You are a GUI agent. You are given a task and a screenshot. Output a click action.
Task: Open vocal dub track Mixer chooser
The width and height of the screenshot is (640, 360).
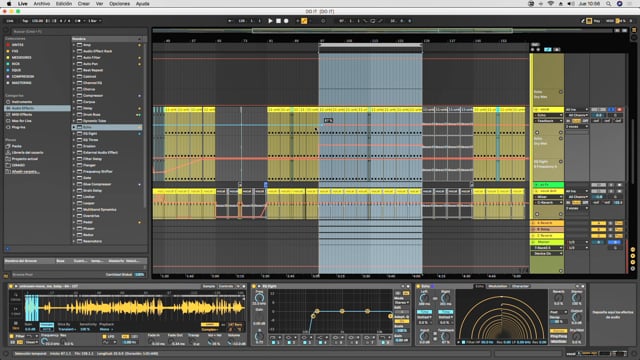tap(549, 197)
